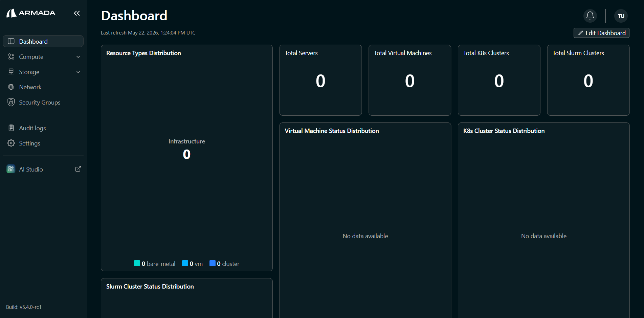
Task: Launch AI Studio link
Action: [43, 169]
